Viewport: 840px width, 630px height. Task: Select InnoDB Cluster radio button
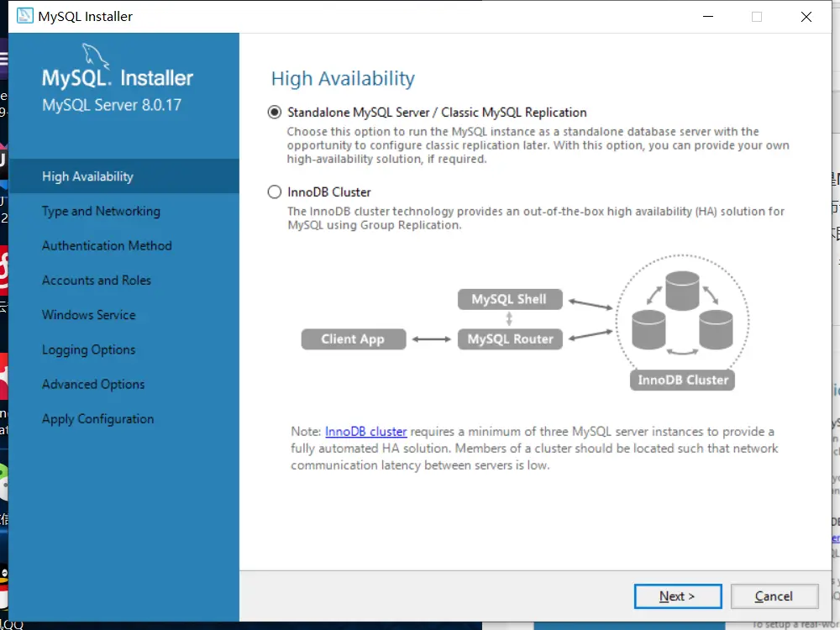point(275,192)
